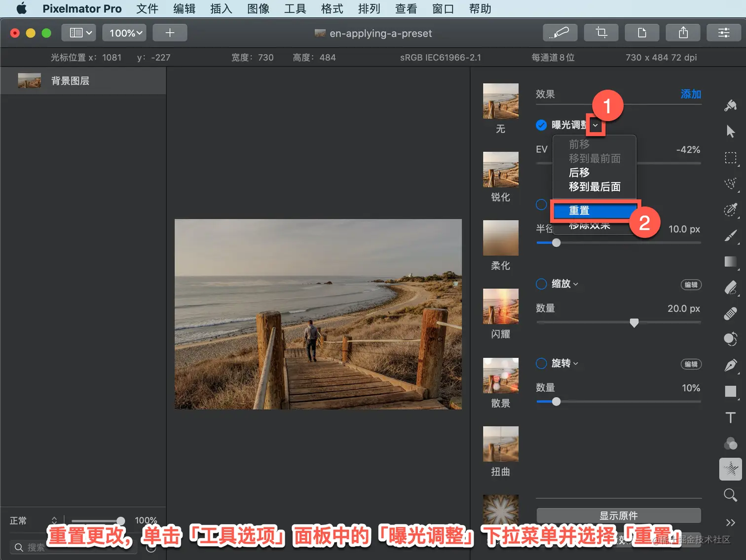The image size is (746, 560).
Task: Select the Shape rectangle tool
Action: 731,391
